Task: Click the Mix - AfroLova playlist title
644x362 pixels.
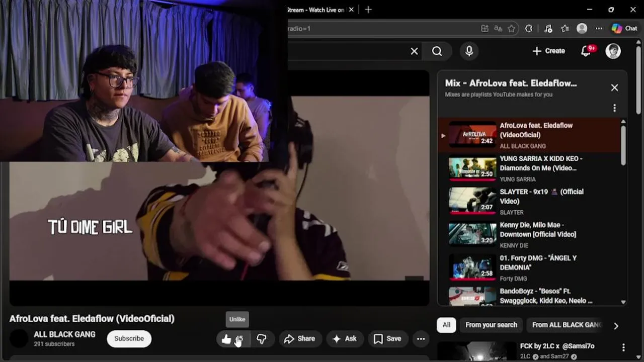Action: coord(511,83)
